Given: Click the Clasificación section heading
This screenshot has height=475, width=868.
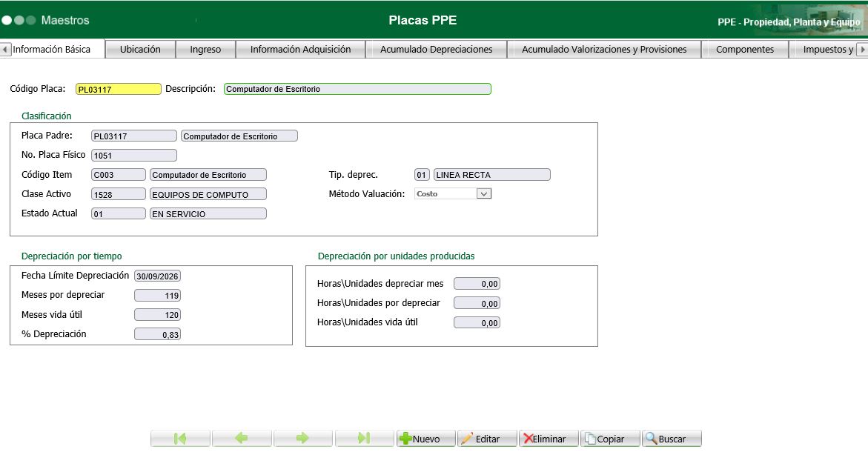Looking at the screenshot, I should tap(47, 116).
